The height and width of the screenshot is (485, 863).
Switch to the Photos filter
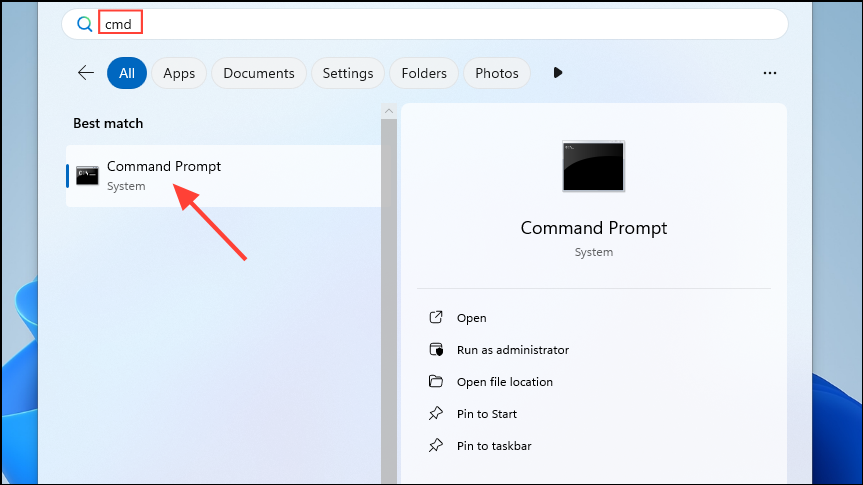(497, 73)
